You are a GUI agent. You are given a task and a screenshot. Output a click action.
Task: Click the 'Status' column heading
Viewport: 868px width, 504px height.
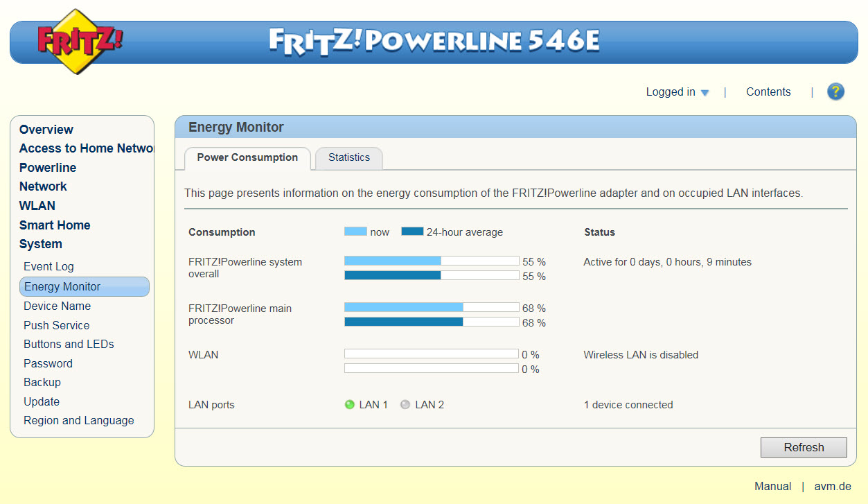600,232
